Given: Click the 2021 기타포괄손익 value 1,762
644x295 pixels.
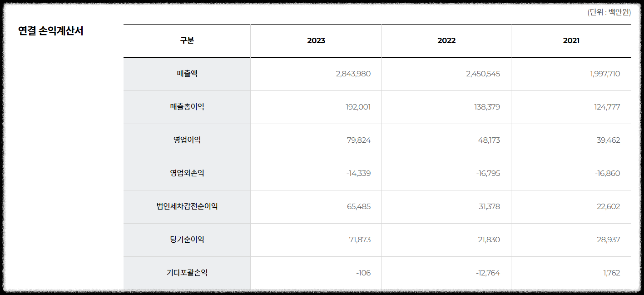Looking at the screenshot, I should (x=612, y=273).
